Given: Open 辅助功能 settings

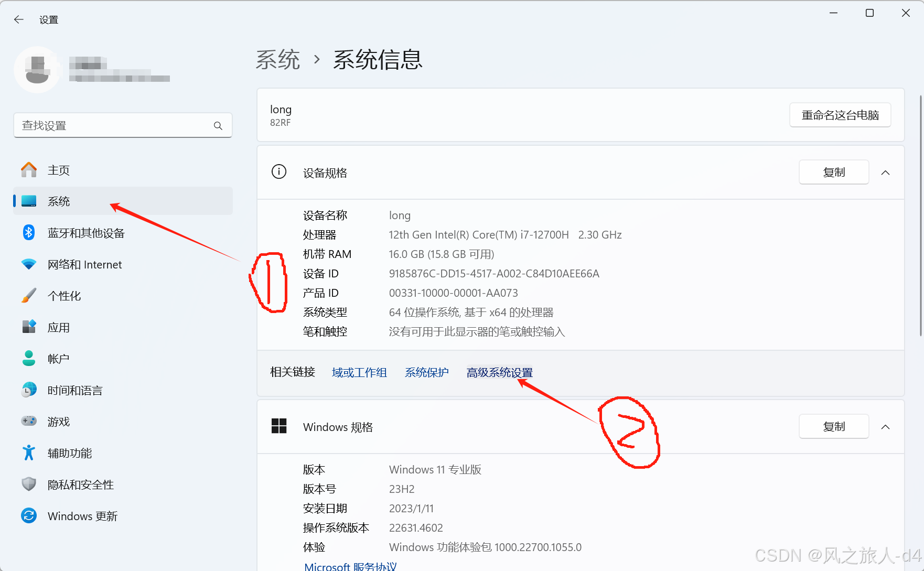Looking at the screenshot, I should point(123,453).
